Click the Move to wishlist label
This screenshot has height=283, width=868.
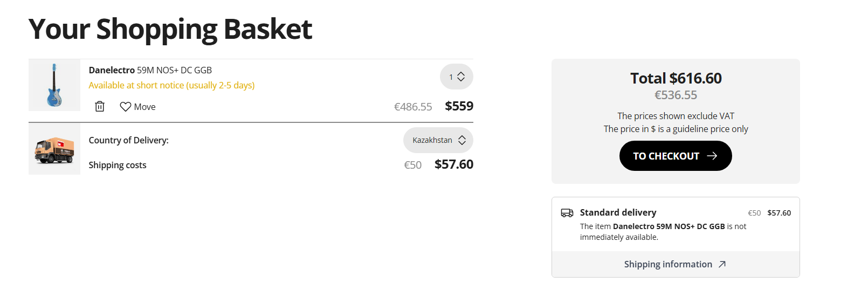pos(144,107)
